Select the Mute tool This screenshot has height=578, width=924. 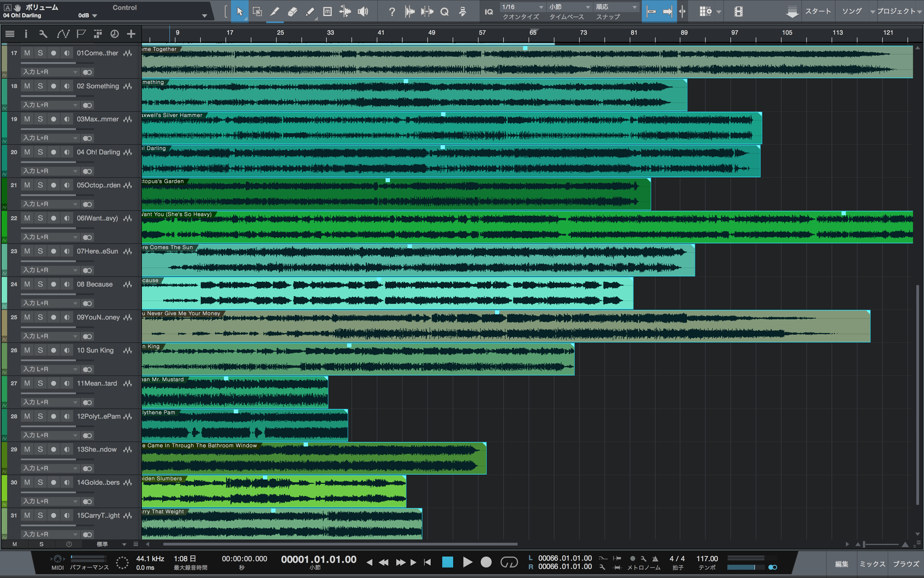(327, 12)
